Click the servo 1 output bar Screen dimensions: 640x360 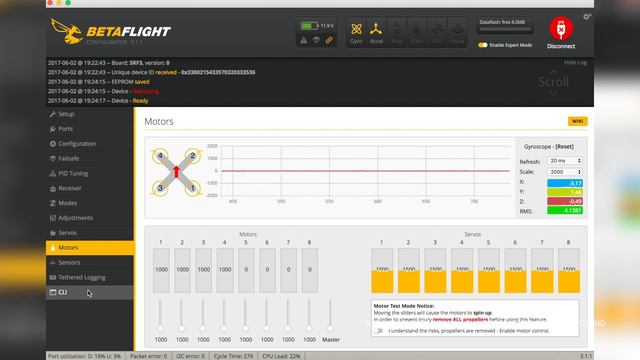[382, 270]
